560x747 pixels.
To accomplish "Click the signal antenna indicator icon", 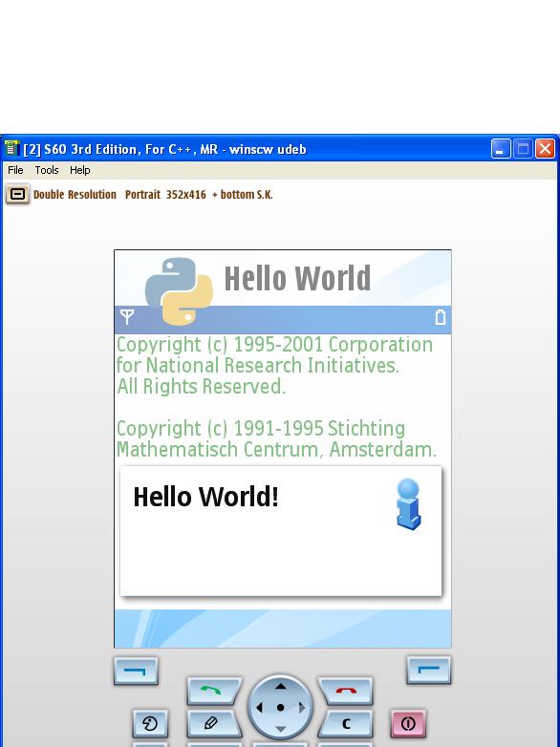I will [x=127, y=317].
